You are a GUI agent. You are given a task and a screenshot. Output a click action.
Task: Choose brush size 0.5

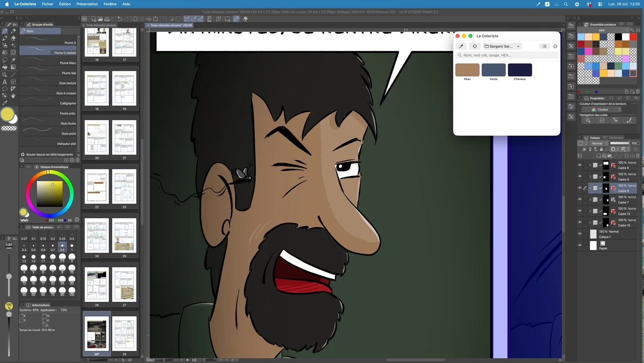pyautogui.click(x=33, y=247)
